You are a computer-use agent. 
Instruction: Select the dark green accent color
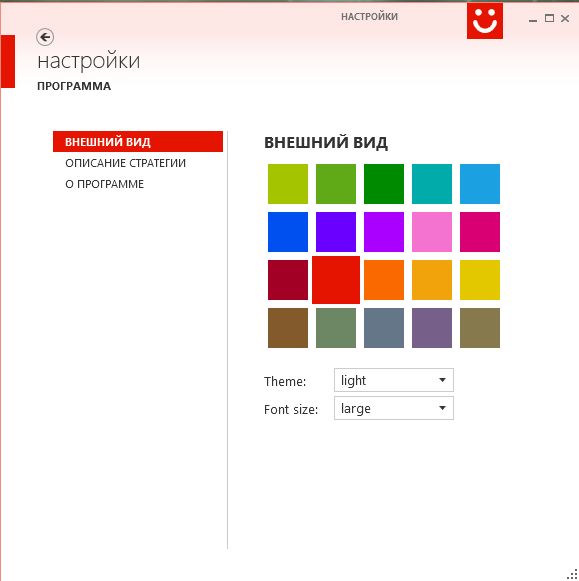click(x=384, y=184)
